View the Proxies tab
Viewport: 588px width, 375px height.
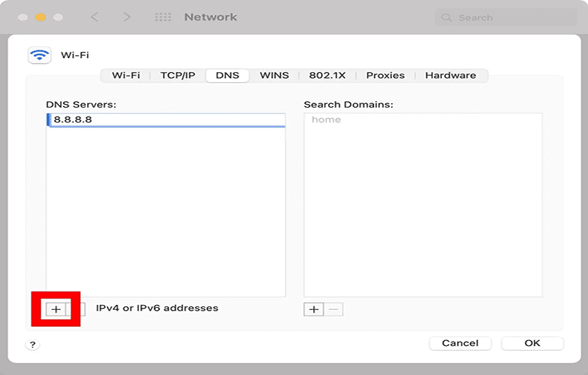pos(385,75)
